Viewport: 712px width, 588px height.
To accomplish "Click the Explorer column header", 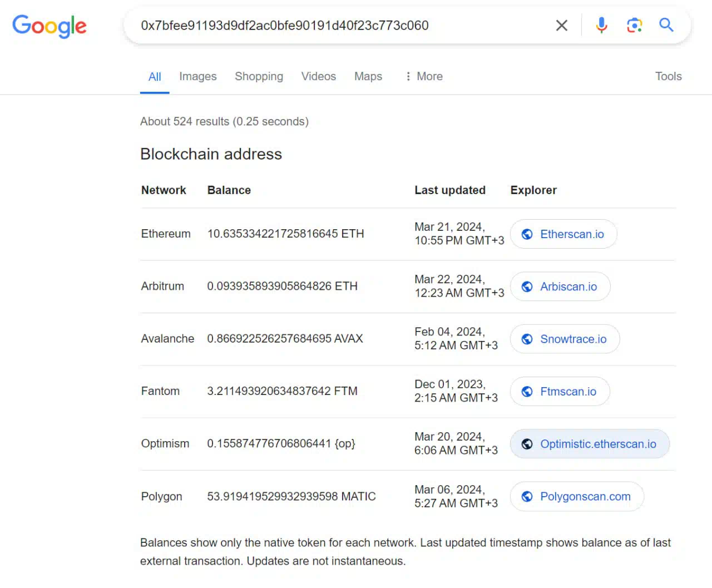I will (x=533, y=190).
